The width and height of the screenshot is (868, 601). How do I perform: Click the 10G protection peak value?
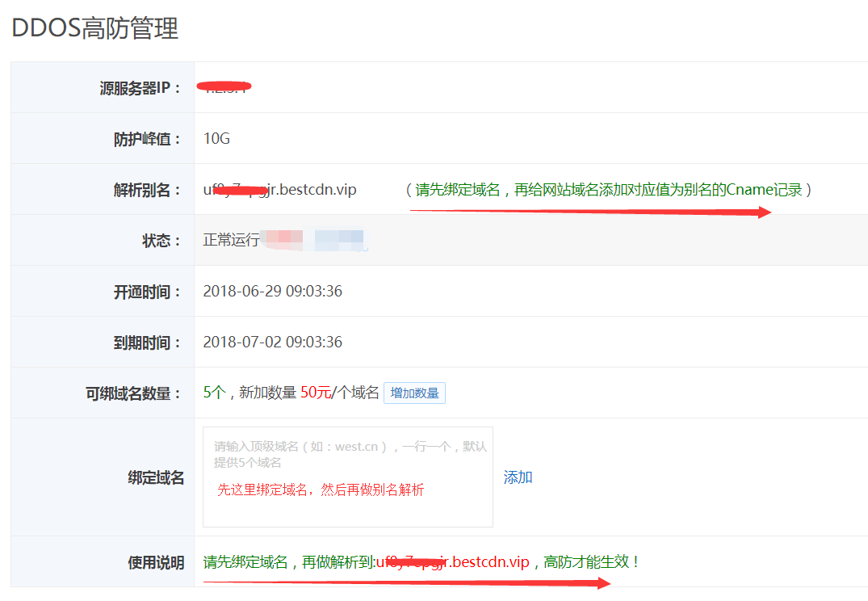pos(216,139)
